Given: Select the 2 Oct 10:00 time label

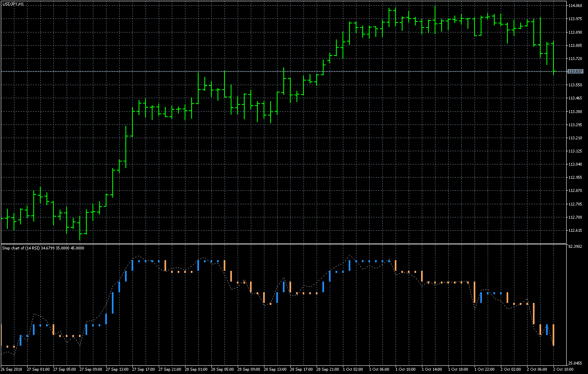Looking at the screenshot, I should tap(563, 369).
